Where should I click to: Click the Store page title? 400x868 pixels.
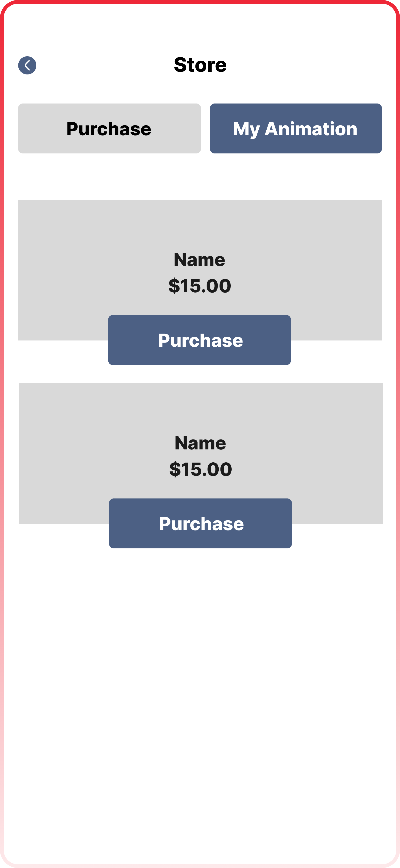200,65
